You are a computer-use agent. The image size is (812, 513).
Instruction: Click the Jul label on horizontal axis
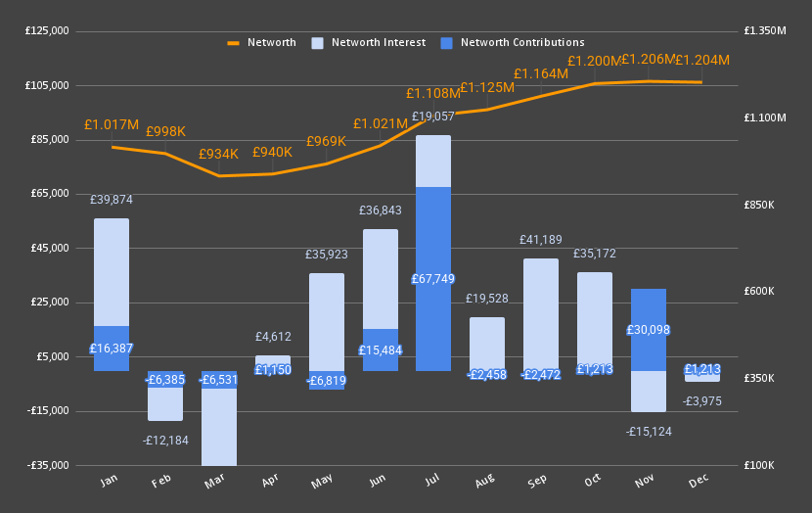click(x=431, y=482)
